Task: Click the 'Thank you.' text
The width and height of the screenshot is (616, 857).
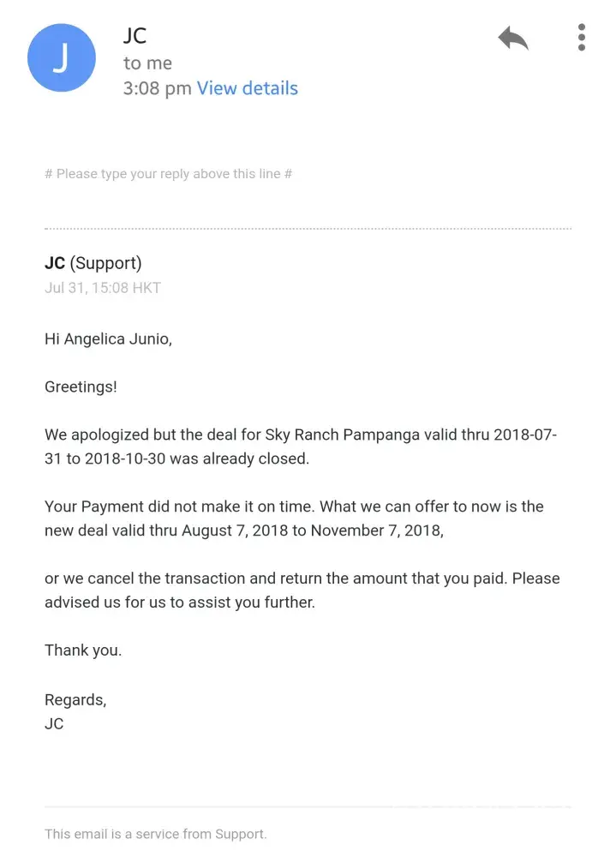Action: pyautogui.click(x=83, y=650)
